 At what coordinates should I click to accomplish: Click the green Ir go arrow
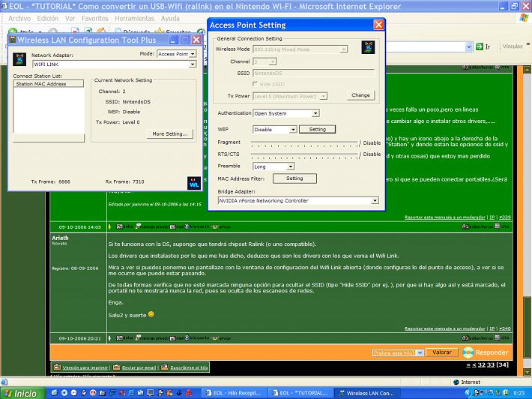tap(480, 46)
